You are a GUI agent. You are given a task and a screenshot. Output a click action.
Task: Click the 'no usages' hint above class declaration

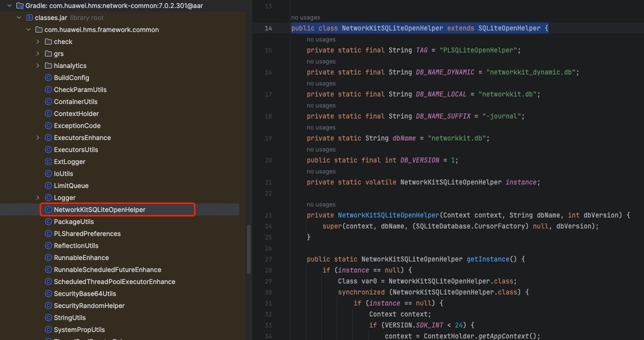click(x=306, y=17)
